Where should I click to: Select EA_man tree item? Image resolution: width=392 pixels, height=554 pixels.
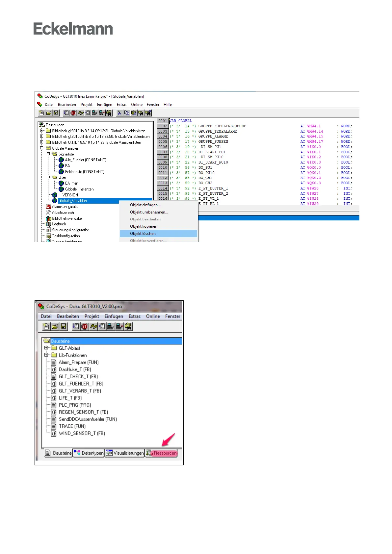(71, 183)
